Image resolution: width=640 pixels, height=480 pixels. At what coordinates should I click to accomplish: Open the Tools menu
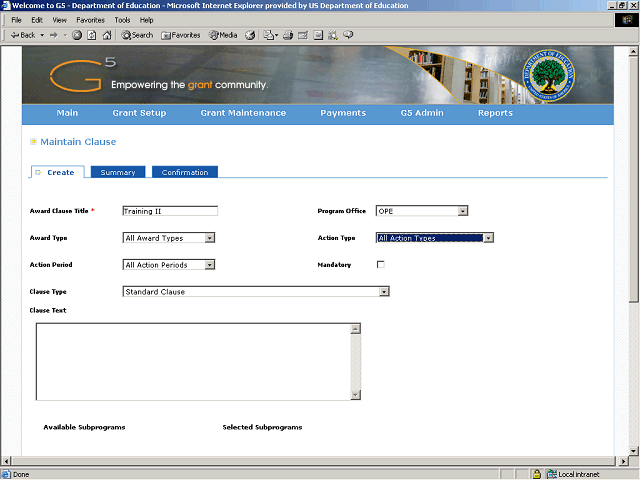click(x=122, y=20)
